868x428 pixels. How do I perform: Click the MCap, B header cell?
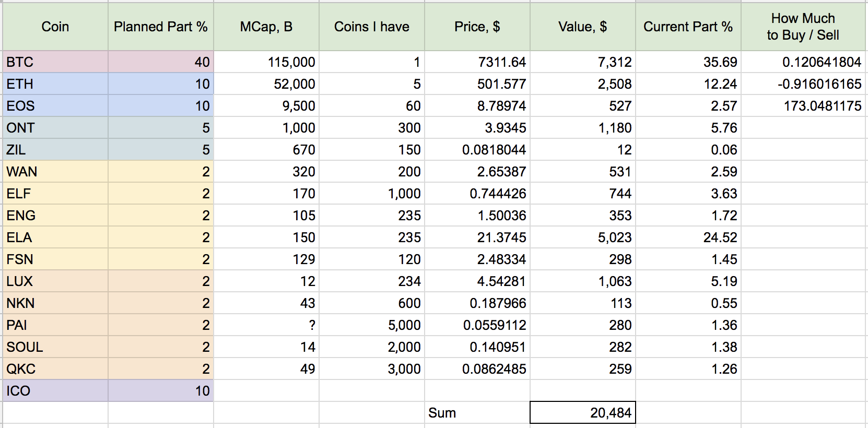click(266, 27)
